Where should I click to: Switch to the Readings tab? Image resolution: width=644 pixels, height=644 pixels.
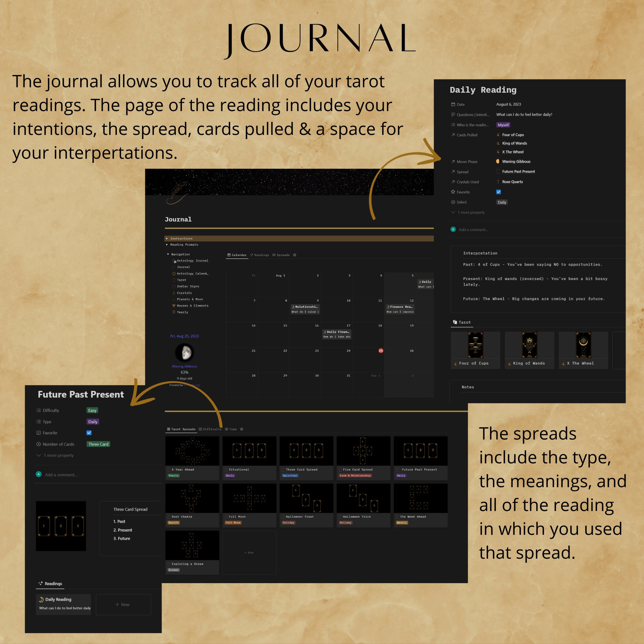point(262,255)
